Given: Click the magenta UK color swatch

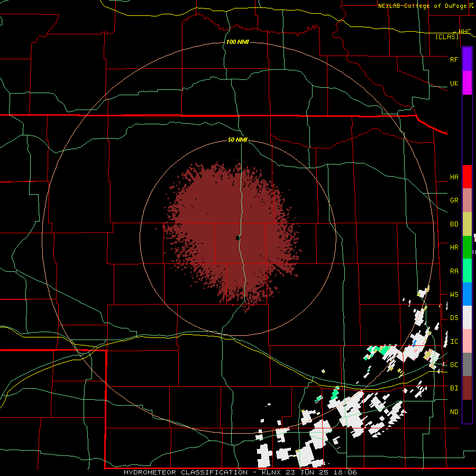Looking at the screenshot, I should pos(467,83).
